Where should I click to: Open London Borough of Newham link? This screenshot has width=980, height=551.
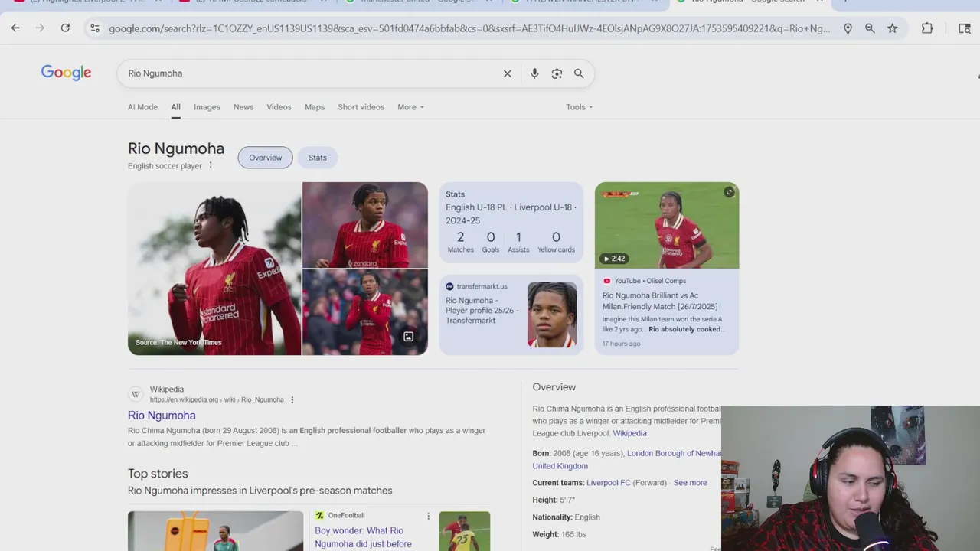674,453
